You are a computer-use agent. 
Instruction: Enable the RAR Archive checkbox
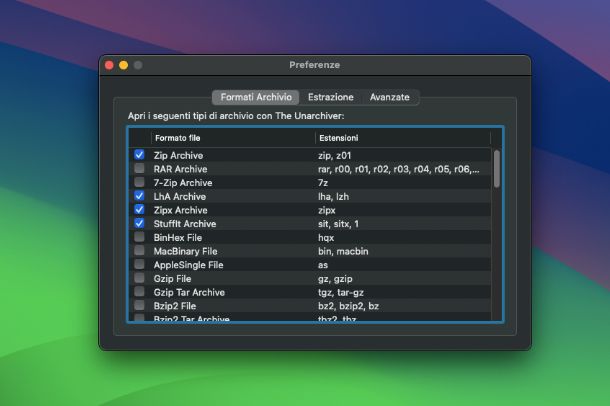(x=139, y=168)
